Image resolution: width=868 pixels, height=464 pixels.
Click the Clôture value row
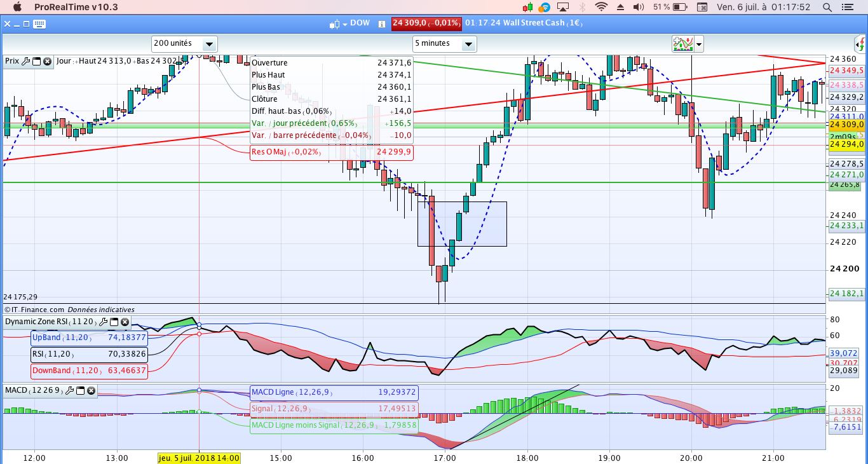click(331, 99)
